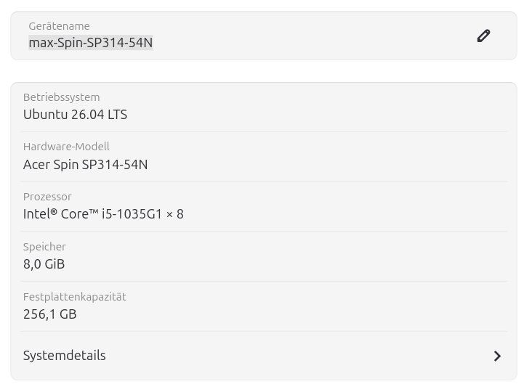Image resolution: width=532 pixels, height=392 pixels.
Task: Click the × 8 core count text
Action: (x=175, y=214)
